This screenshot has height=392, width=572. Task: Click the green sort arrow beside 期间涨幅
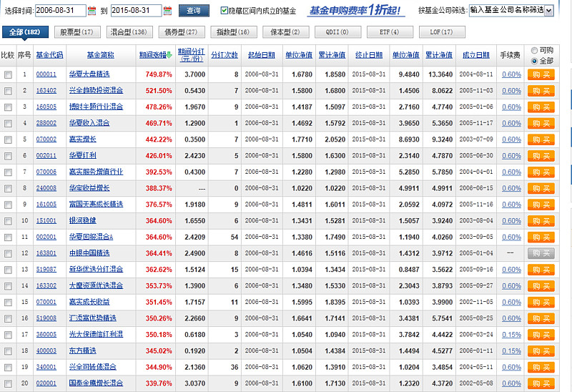pos(170,55)
